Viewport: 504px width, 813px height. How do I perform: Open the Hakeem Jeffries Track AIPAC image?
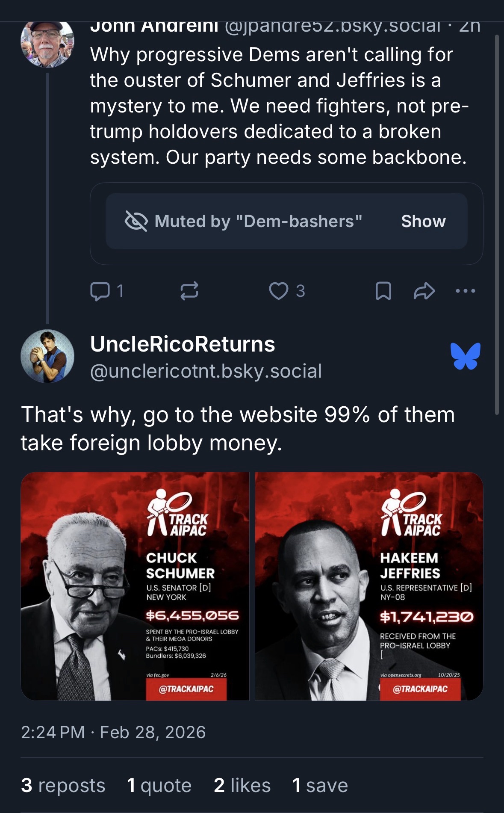click(369, 586)
